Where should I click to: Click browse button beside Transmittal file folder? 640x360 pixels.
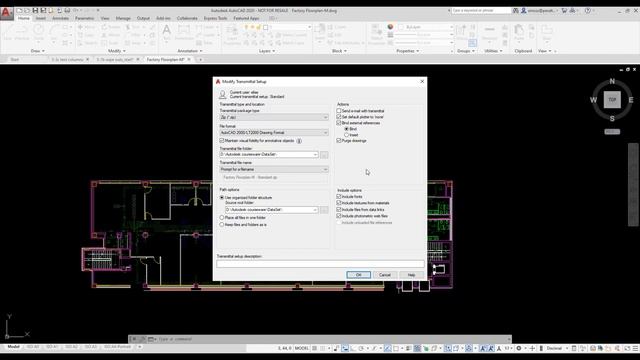click(x=324, y=155)
